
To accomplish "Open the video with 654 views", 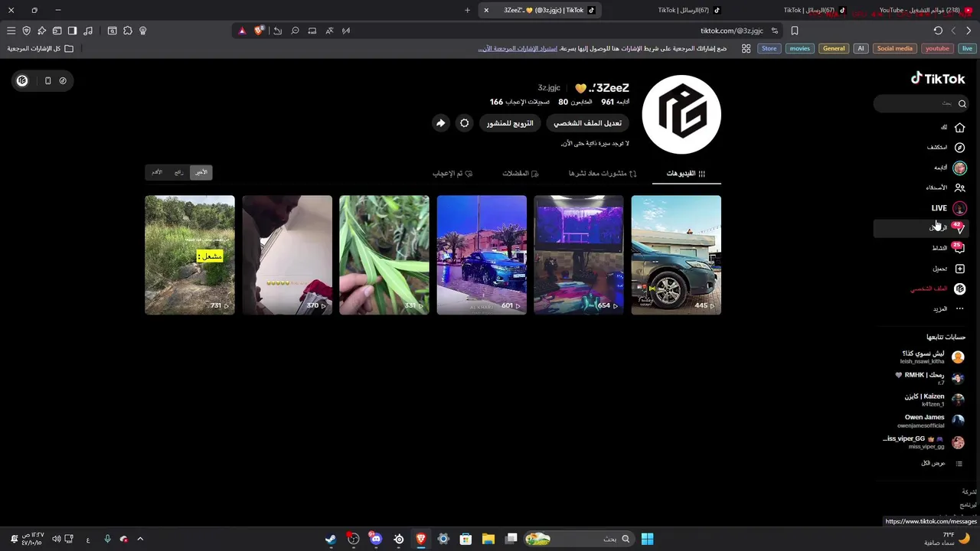I will (x=579, y=255).
